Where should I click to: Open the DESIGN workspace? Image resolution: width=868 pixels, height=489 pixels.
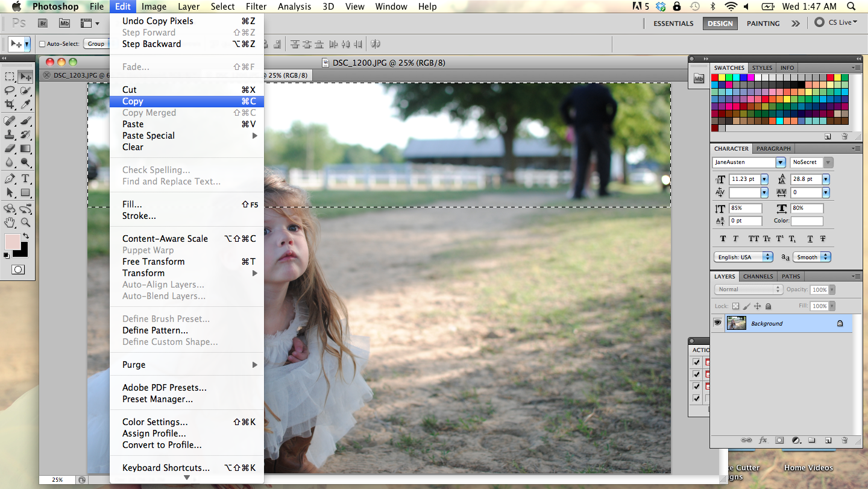[720, 24]
